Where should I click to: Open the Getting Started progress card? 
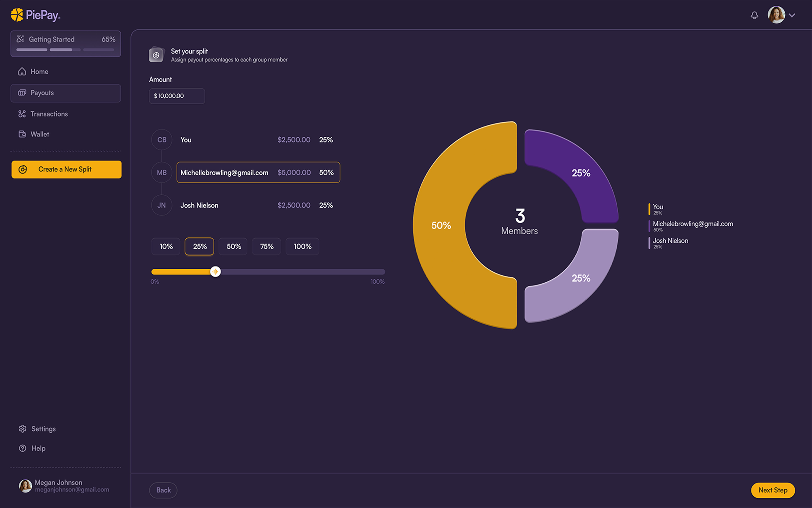[66, 44]
